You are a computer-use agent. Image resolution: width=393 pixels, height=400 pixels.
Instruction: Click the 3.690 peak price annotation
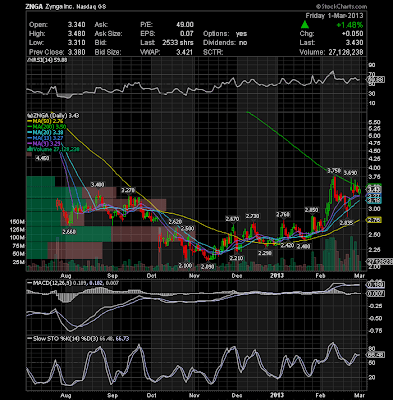pyautogui.click(x=350, y=173)
